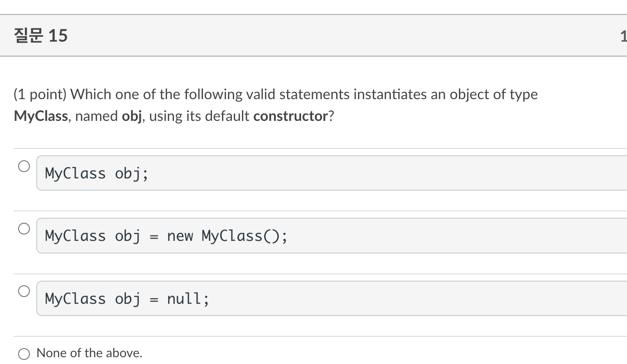
Task: Choose radio option "MyClass obj = new MyClass();"
Action: pyautogui.click(x=24, y=229)
